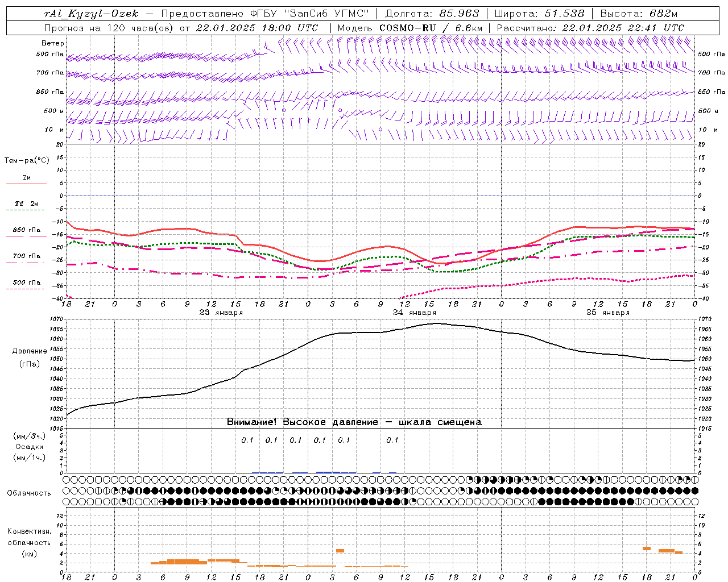The width and height of the screenshot is (728, 582).
Task: Click the (мм/1ч.) unit label
Action: [30, 458]
